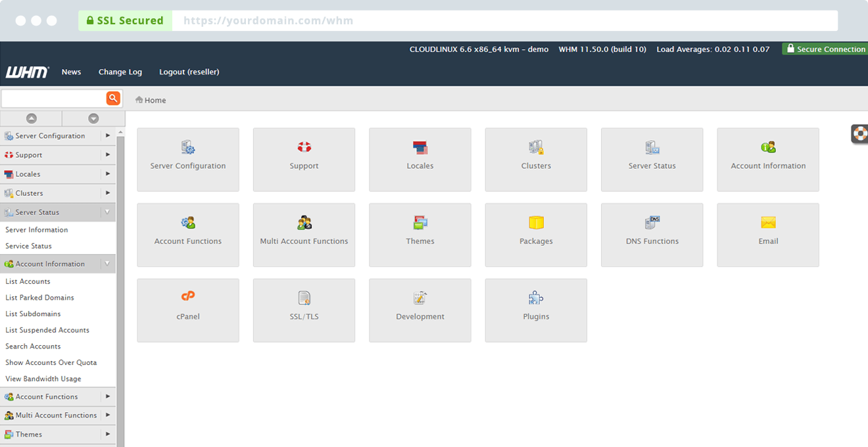The image size is (868, 447).
Task: Click the Home breadcrumb house icon
Action: (139, 100)
